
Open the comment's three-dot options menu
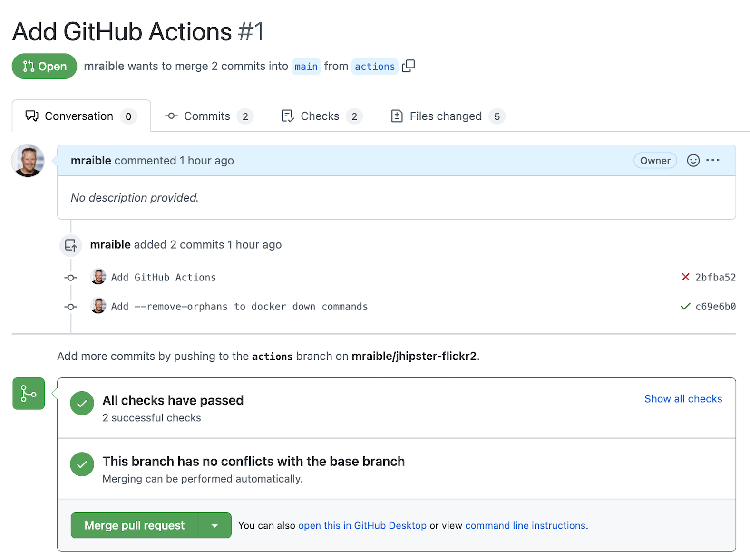(712, 161)
